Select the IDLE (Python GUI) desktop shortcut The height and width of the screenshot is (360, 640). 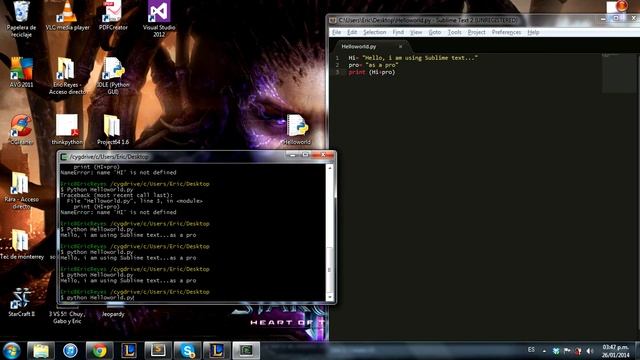113,76
